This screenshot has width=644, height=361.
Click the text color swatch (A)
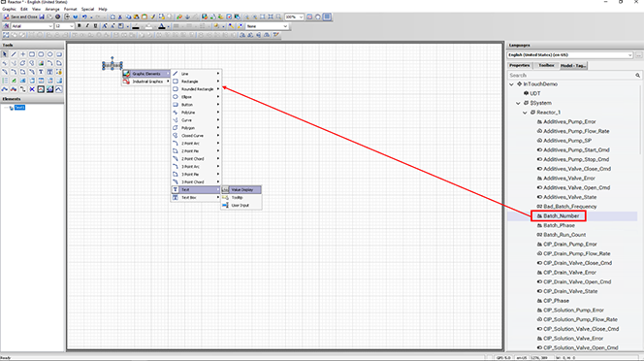tap(162, 26)
